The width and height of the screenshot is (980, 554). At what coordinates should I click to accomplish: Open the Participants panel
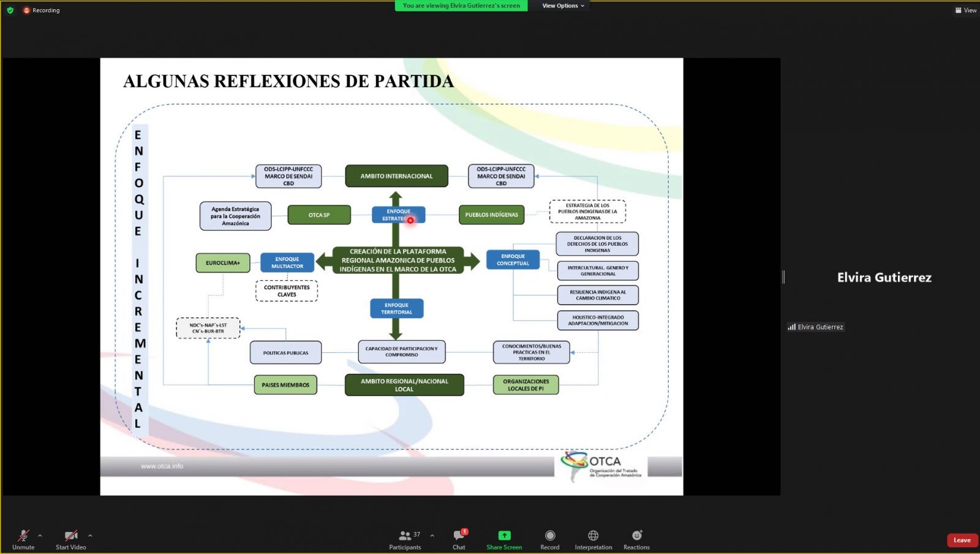point(405,536)
